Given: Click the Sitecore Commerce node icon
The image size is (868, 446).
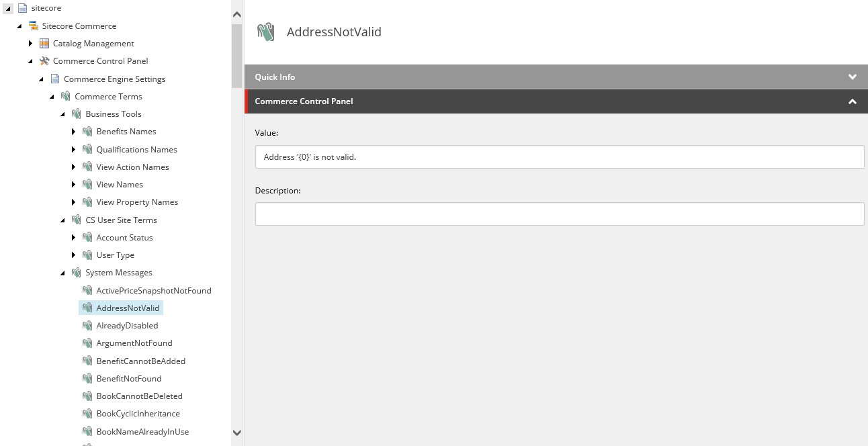Looking at the screenshot, I should [x=34, y=26].
